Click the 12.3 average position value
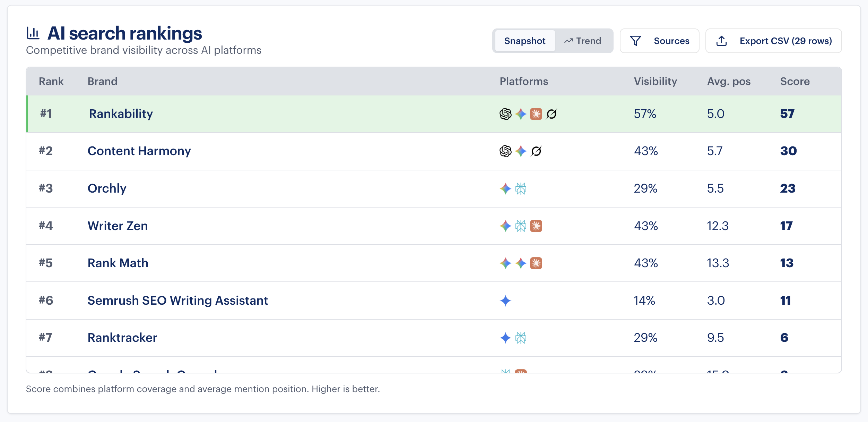This screenshot has width=868, height=422. 718,226
